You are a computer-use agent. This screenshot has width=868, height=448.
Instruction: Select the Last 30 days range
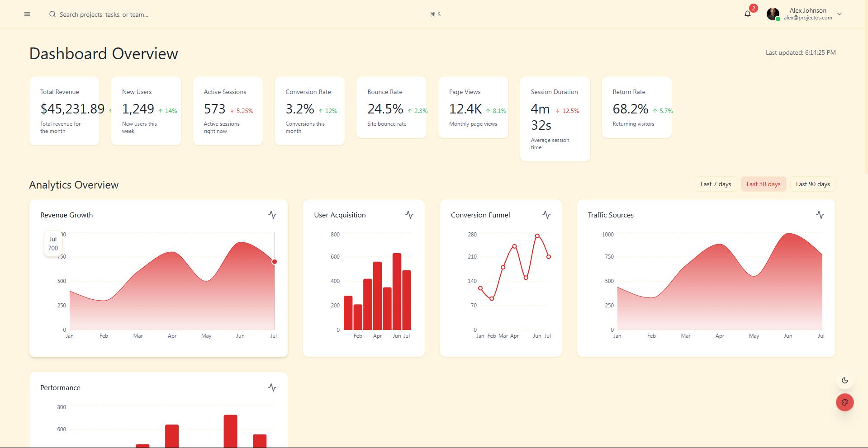[x=764, y=184]
